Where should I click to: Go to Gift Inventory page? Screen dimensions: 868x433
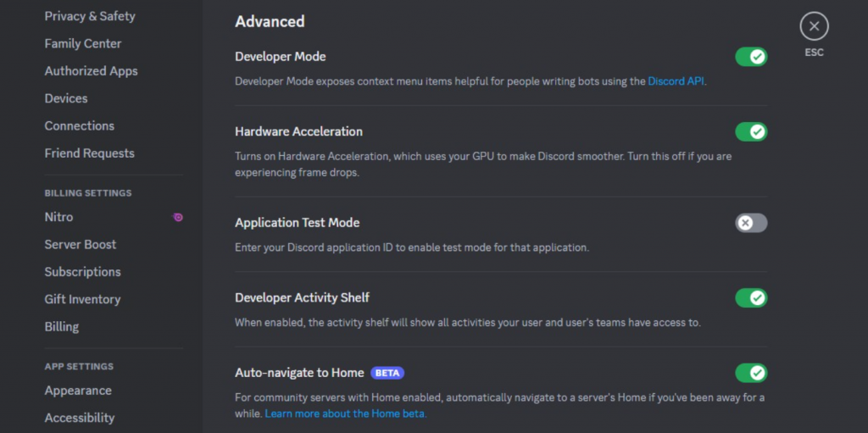pyautogui.click(x=83, y=299)
